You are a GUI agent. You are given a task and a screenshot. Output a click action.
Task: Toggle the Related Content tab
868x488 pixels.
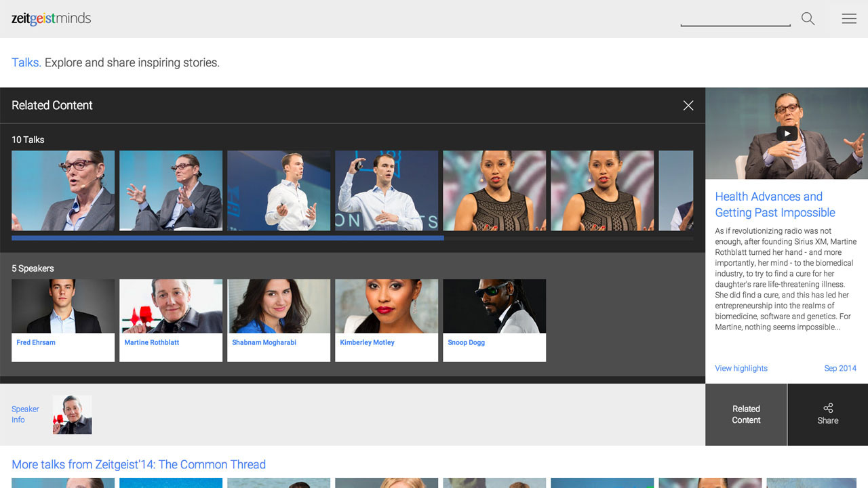coord(746,414)
